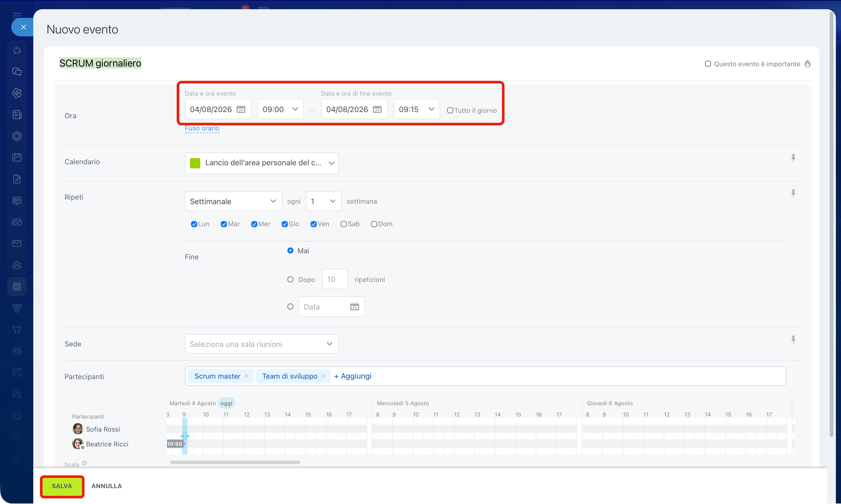The image size is (841, 504).
Task: Click the flame icon beside important event
Action: pyautogui.click(x=808, y=63)
